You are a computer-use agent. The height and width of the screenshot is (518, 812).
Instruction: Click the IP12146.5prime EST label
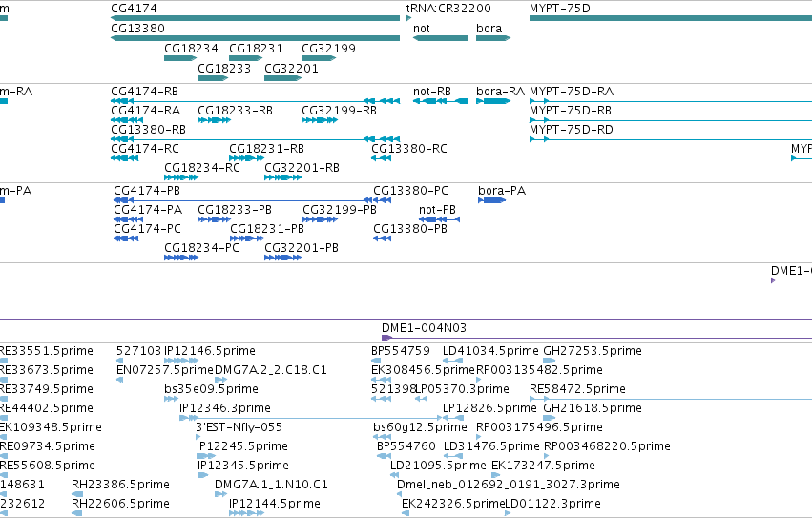pos(210,351)
